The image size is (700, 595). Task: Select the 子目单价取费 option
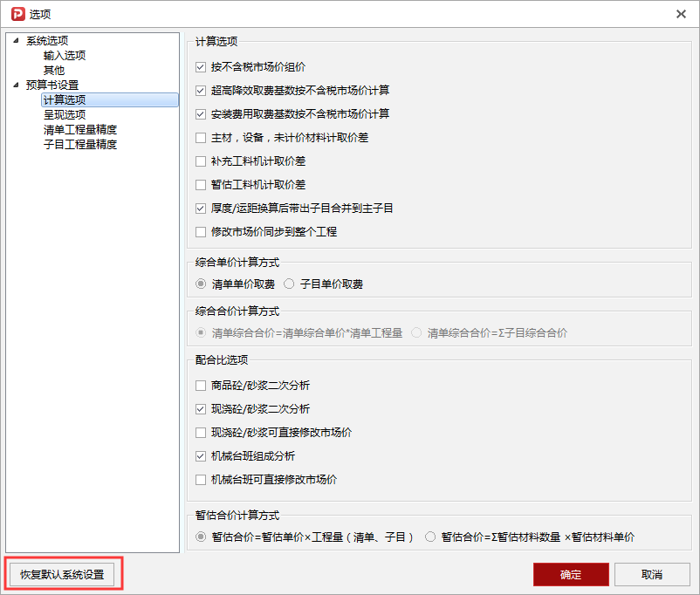289,283
